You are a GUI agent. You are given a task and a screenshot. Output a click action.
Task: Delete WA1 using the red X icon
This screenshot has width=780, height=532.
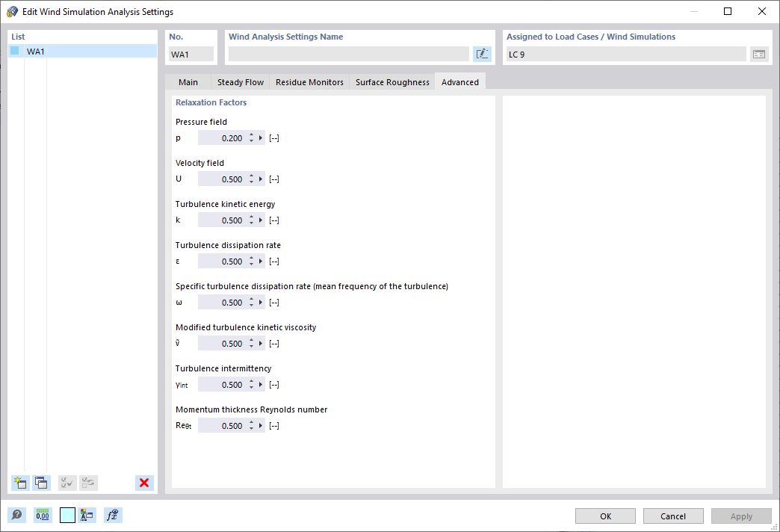144,483
